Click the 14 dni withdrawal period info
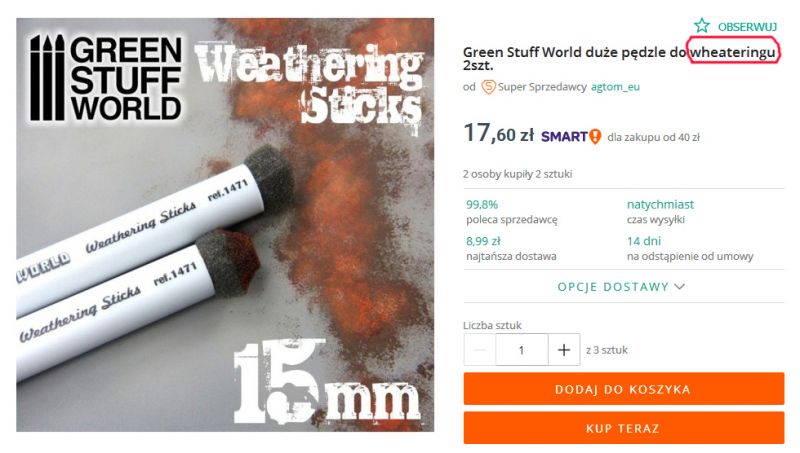This screenshot has height=453, width=800. point(644,241)
